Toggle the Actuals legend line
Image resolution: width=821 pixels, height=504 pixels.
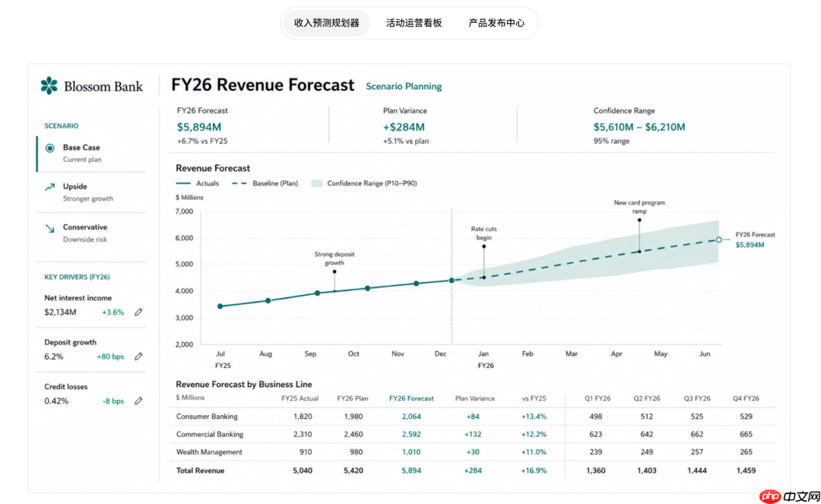[183, 183]
